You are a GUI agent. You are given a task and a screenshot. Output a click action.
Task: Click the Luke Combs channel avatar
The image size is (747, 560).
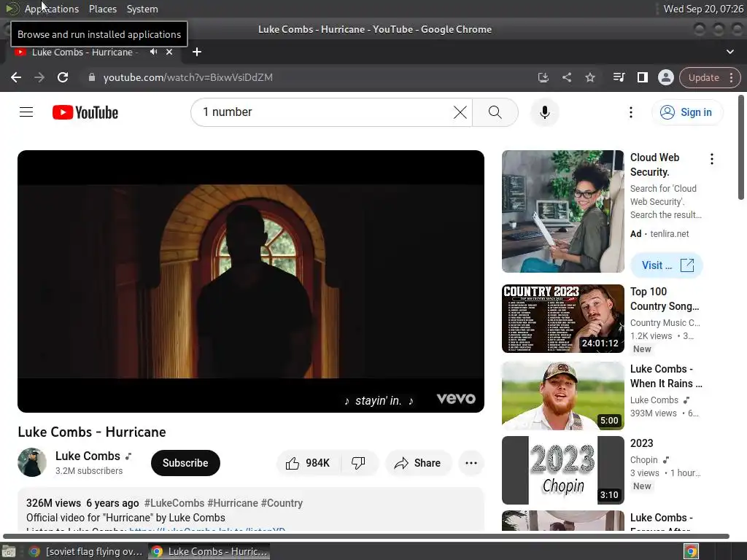tap(32, 462)
